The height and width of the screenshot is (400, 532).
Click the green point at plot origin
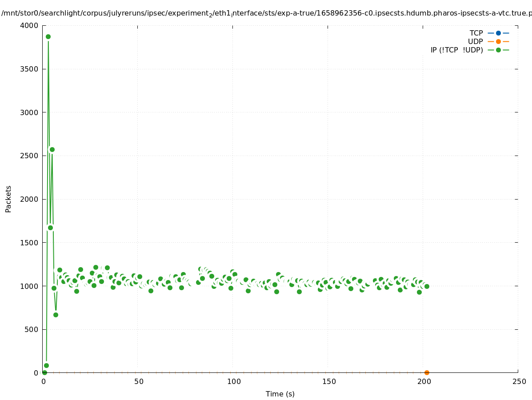tap(44, 372)
